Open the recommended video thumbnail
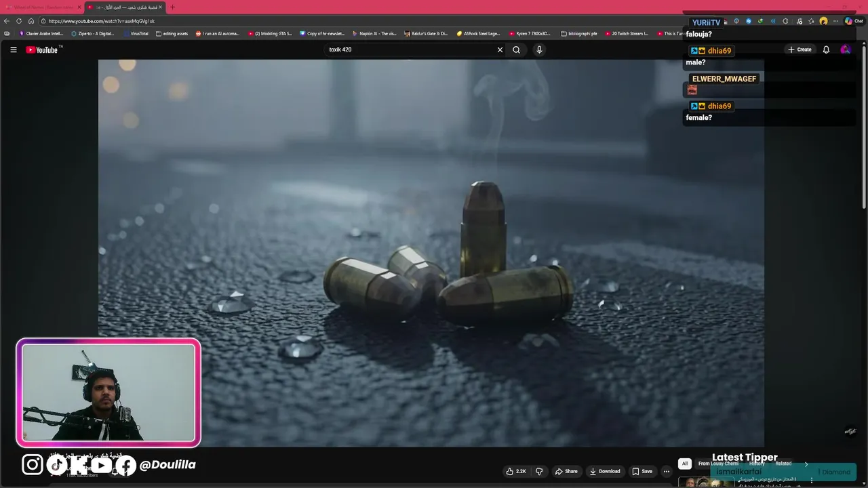The height and width of the screenshot is (488, 868). (706, 483)
